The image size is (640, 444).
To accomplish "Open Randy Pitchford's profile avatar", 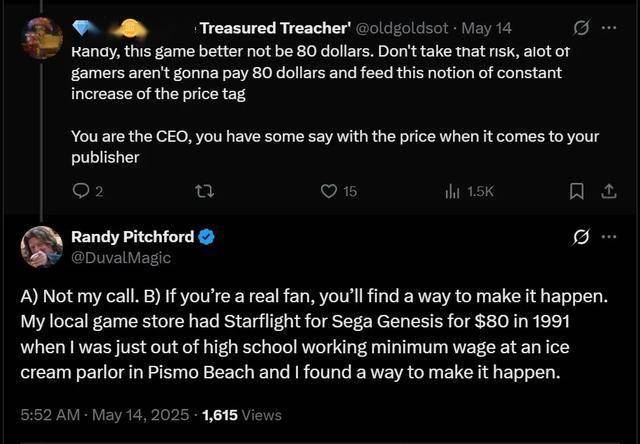I will click(x=42, y=247).
